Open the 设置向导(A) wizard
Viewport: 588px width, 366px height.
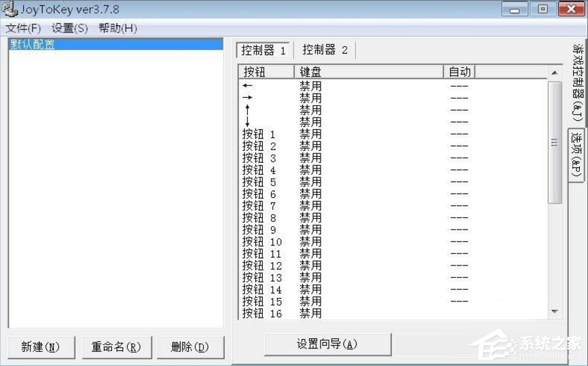click(328, 344)
